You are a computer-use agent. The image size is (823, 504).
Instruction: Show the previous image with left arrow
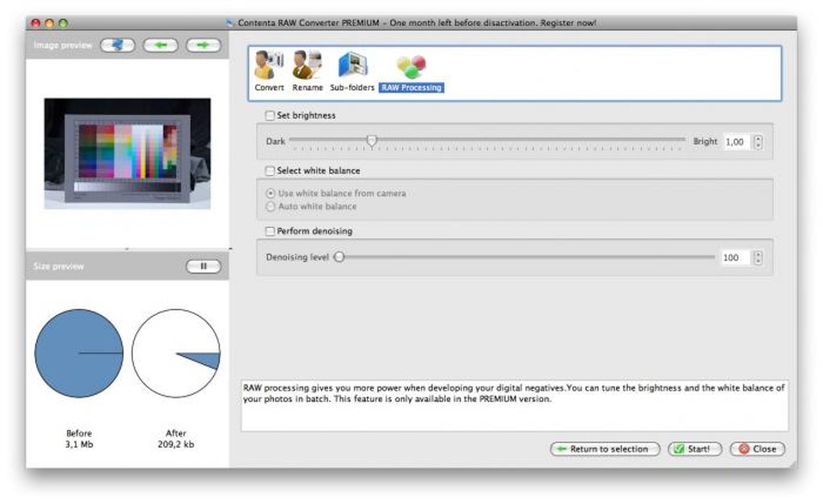pos(161,45)
